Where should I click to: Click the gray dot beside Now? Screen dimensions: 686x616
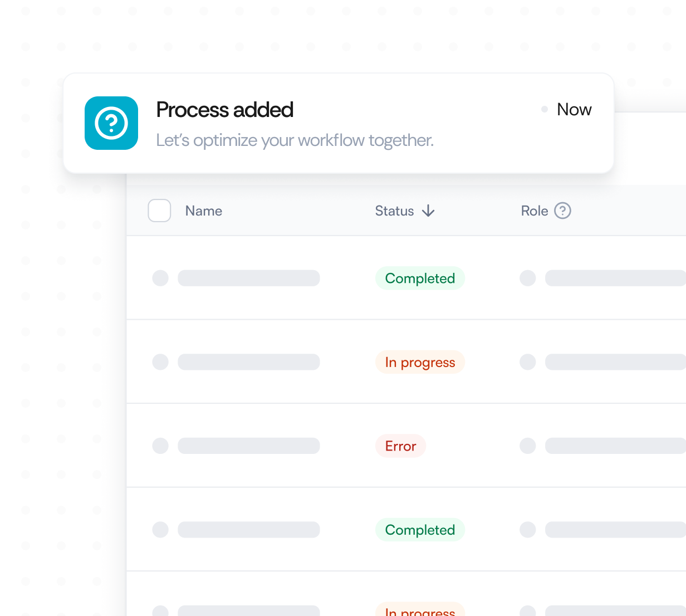[545, 109]
